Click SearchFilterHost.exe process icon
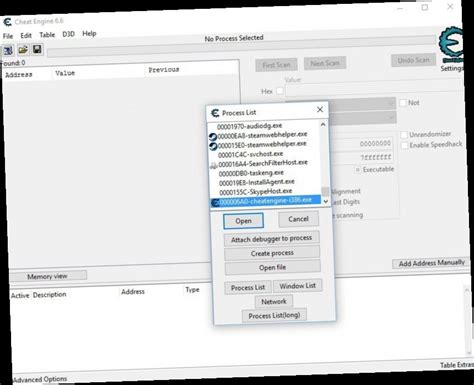The width and height of the screenshot is (474, 385). point(214,165)
